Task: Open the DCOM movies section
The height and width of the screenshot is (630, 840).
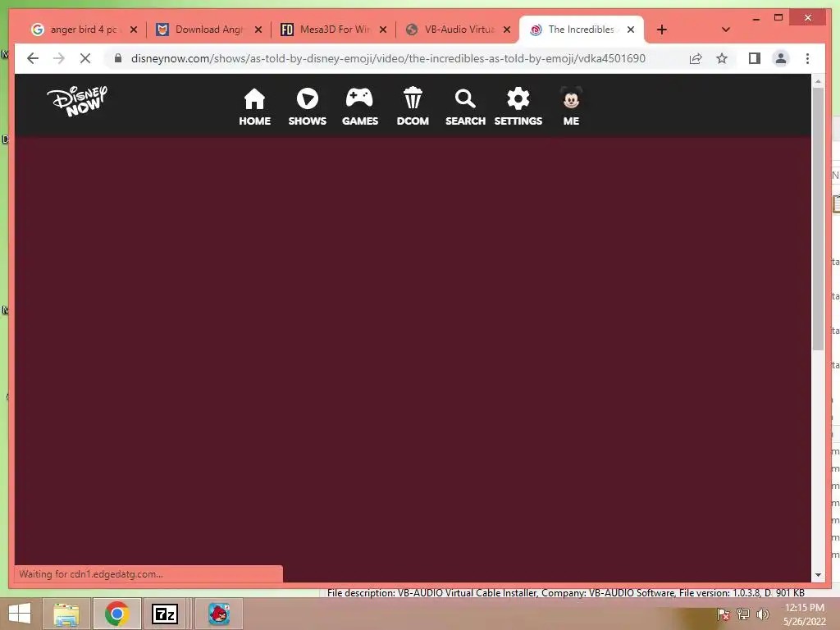Action: pyautogui.click(x=413, y=107)
